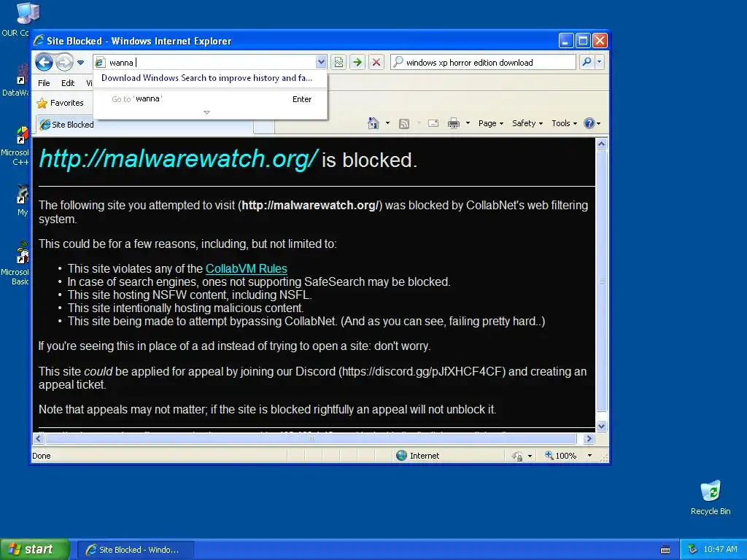Click the 10:47 AM clock
The height and width of the screenshot is (560, 747).
pyautogui.click(x=720, y=550)
